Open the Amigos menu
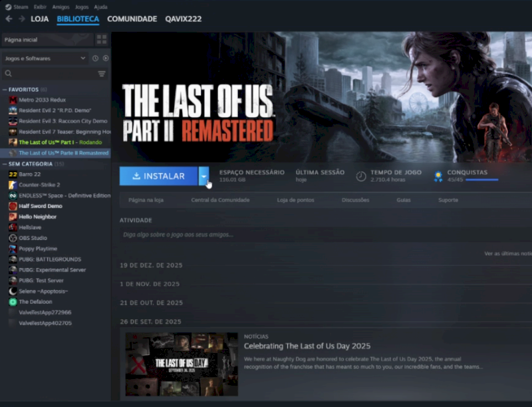Screen dimensions: 532x407 click(60, 7)
